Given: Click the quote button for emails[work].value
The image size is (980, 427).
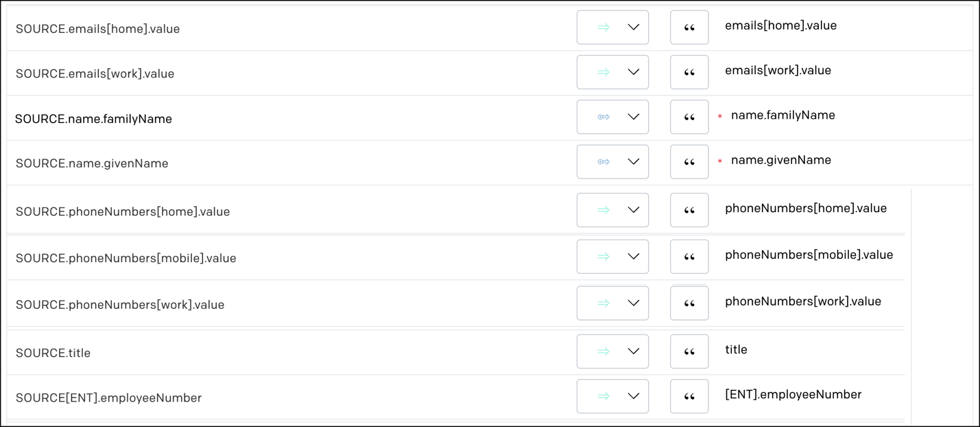Looking at the screenshot, I should 689,72.
